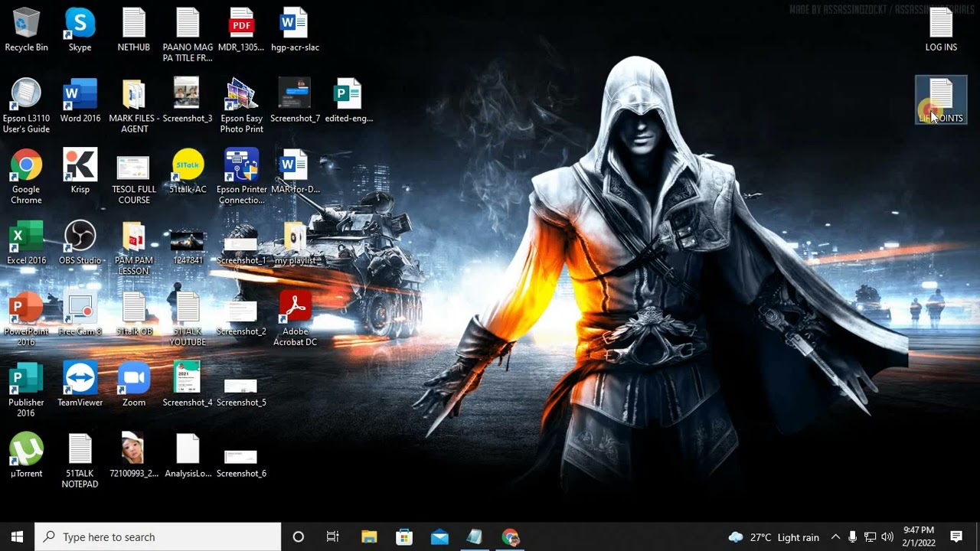Select the Krisp app shortcut
The height and width of the screenshot is (551, 980).
click(80, 172)
